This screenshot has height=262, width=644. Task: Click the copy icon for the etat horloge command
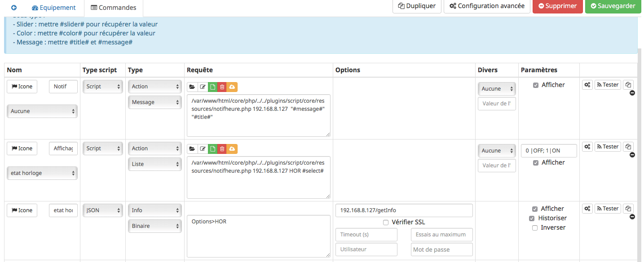pyautogui.click(x=628, y=209)
